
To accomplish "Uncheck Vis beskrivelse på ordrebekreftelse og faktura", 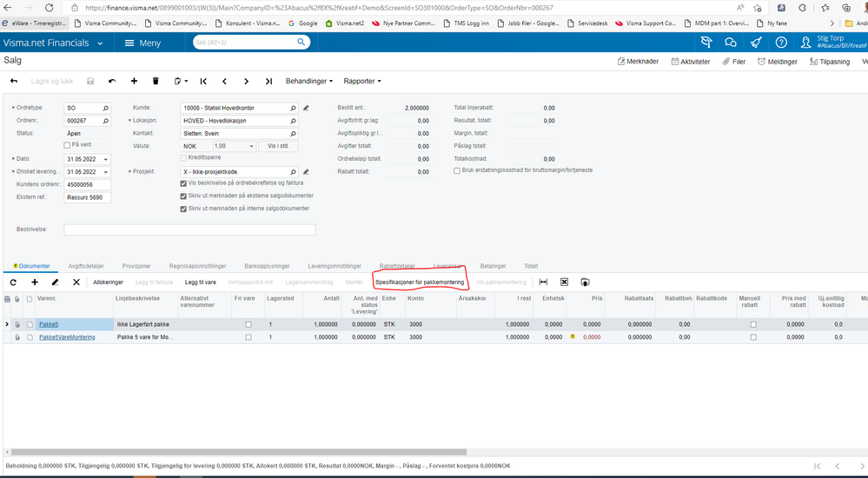I will coord(184,183).
